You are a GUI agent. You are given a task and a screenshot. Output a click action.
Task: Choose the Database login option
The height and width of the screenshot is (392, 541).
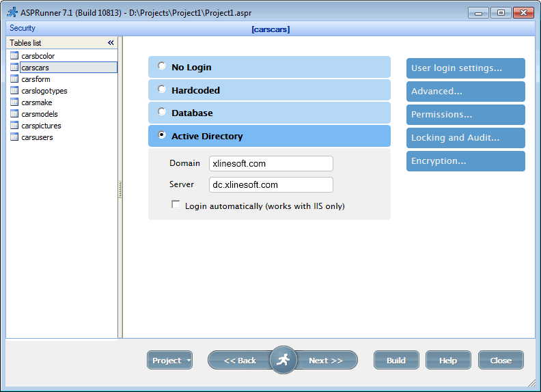(x=161, y=111)
